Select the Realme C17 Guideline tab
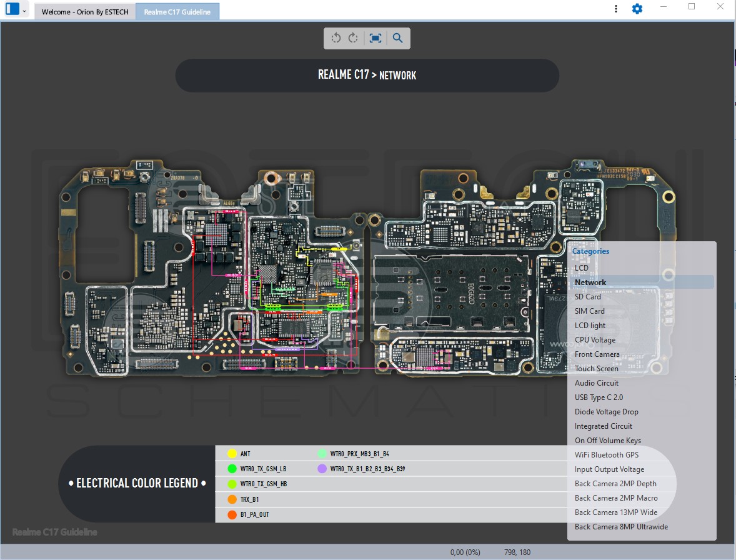736x560 pixels. (x=177, y=12)
